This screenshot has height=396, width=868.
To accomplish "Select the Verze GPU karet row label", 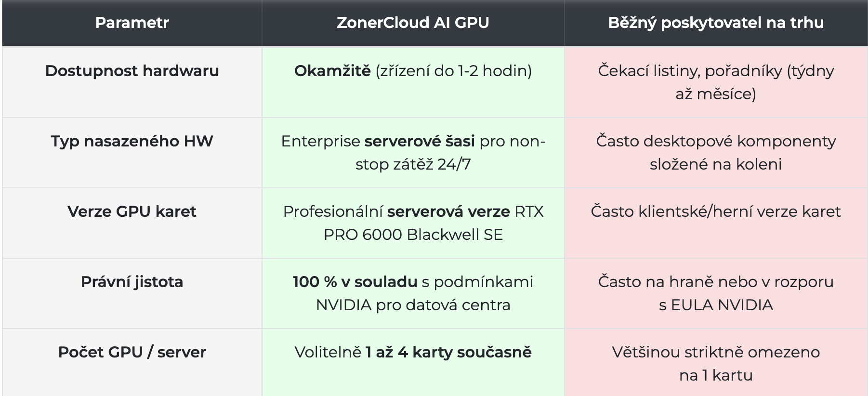I will point(132,211).
